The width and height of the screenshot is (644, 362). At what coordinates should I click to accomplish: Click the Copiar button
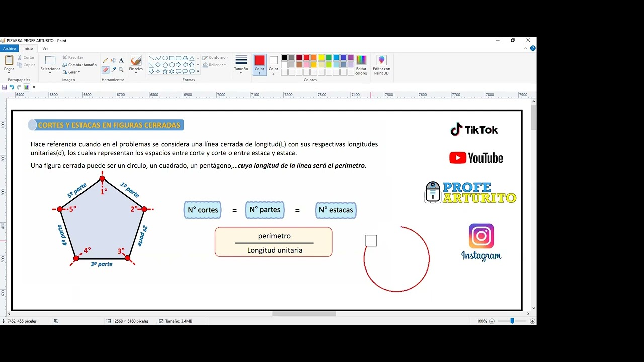[x=26, y=65]
